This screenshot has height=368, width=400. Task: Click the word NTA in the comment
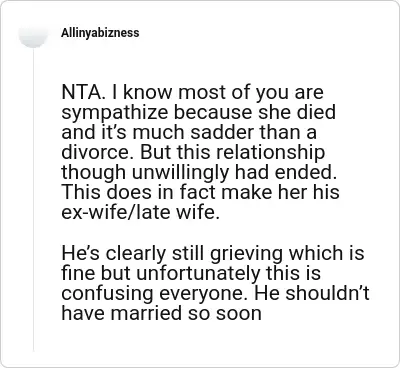[80, 92]
